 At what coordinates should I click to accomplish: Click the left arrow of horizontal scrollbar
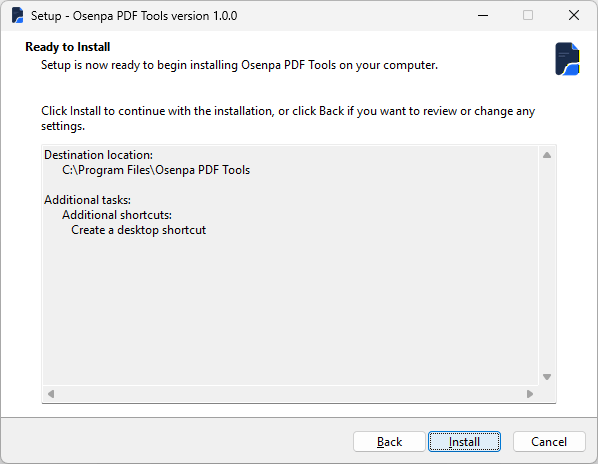(51, 394)
